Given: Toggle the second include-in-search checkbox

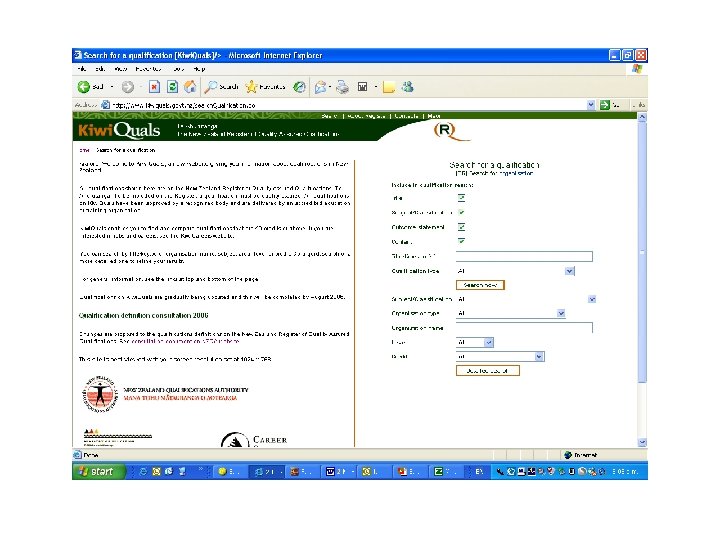Looking at the screenshot, I should click(x=461, y=212).
